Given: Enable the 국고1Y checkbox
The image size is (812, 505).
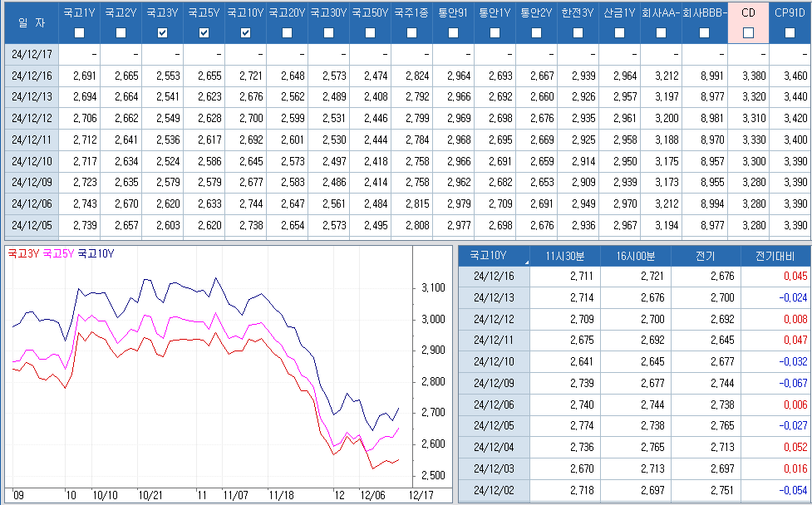Looking at the screenshot, I should (80, 33).
